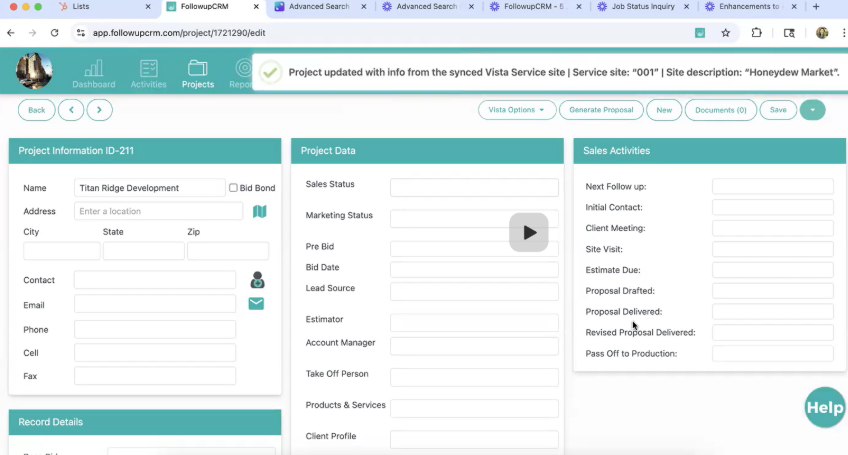Click the Cell input field
This screenshot has width=848, height=455.
pos(155,353)
